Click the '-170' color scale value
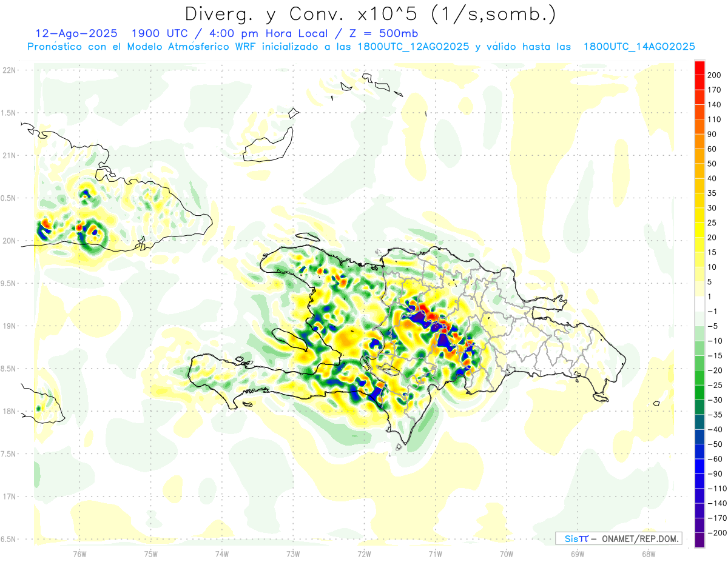Screen dimensions: 728x562 716,519
